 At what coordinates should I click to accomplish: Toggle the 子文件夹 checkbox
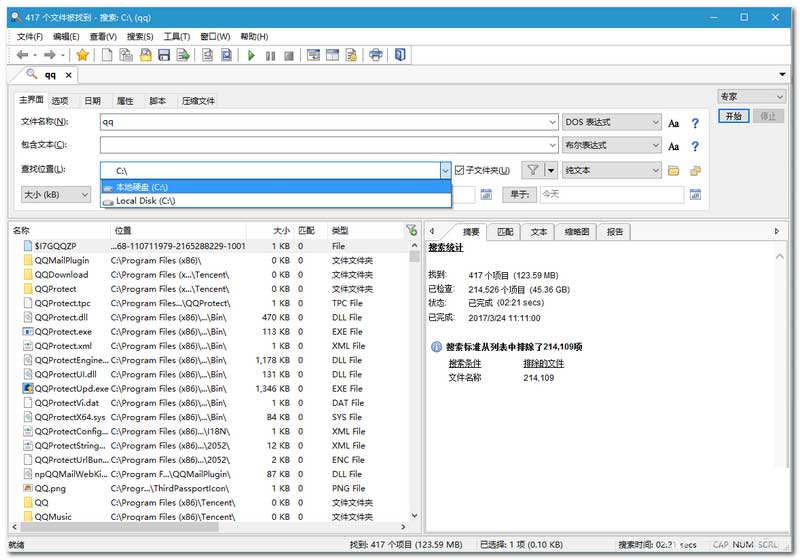coord(459,171)
